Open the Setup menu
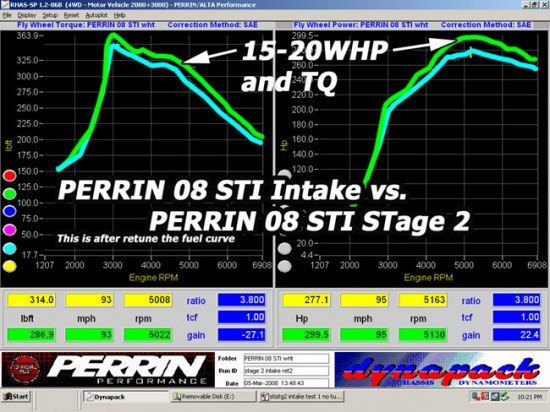The height and width of the screenshot is (412, 550). click(x=50, y=15)
